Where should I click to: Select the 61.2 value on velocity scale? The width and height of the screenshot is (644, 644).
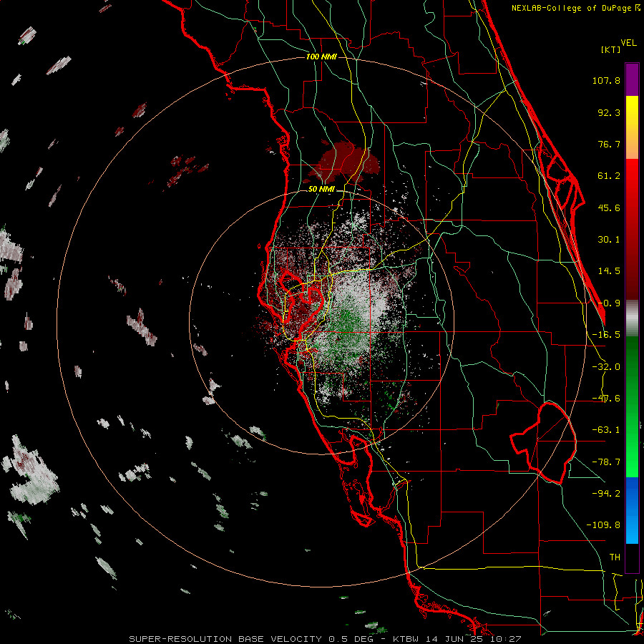tap(609, 176)
